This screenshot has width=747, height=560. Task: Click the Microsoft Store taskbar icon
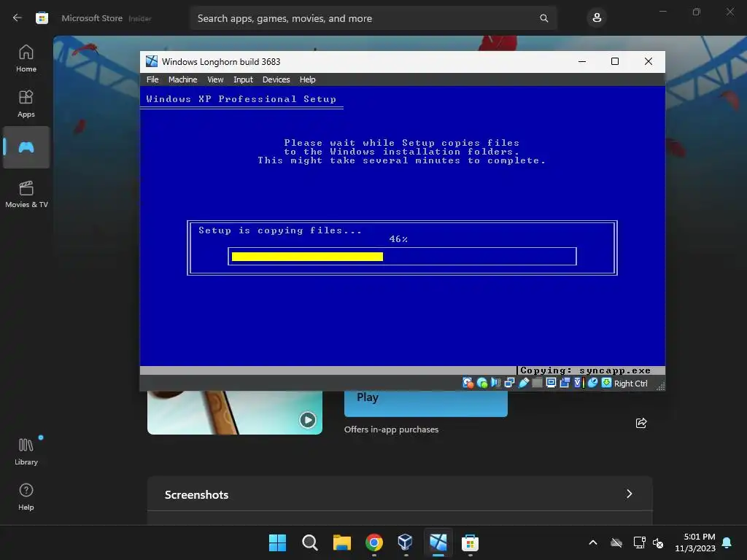[470, 542]
